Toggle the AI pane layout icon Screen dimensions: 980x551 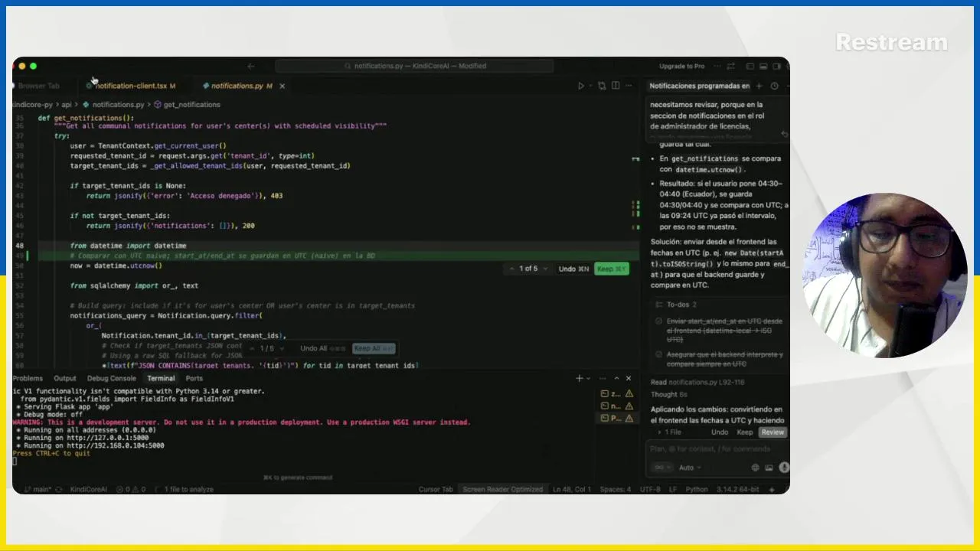(x=776, y=66)
